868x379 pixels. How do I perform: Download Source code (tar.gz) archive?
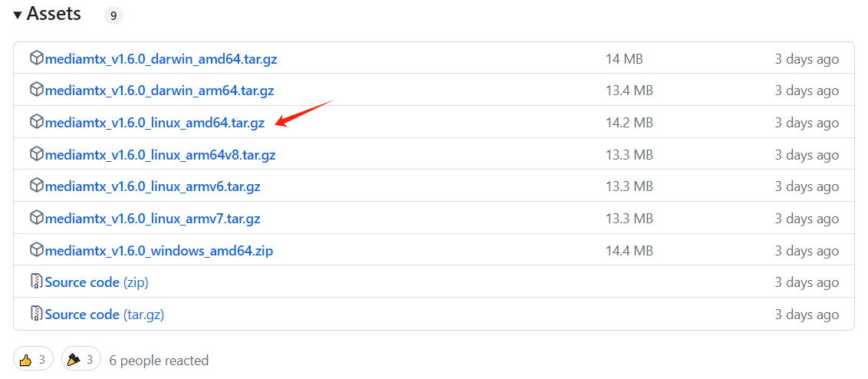pos(104,315)
